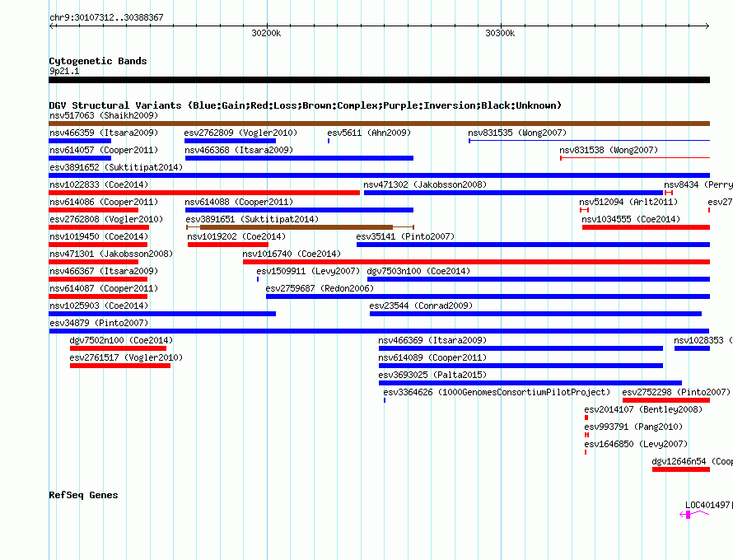
Task: Click esv3891651 (Suktitipat2014) complex variant label
Action: [252, 219]
